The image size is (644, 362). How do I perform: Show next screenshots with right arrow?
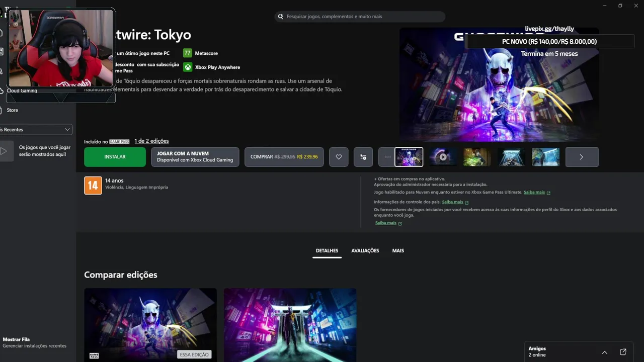coord(582,157)
